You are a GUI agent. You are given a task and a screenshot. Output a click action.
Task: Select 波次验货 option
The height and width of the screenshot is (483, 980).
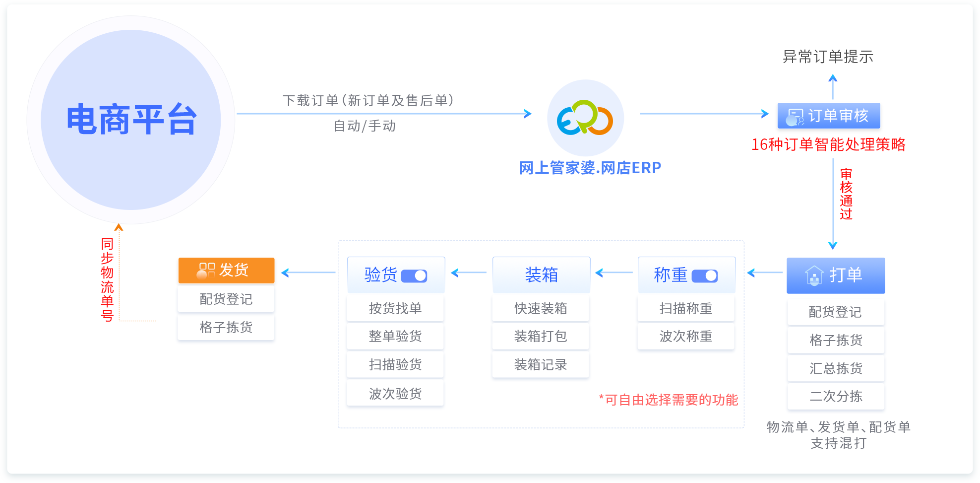point(395,394)
